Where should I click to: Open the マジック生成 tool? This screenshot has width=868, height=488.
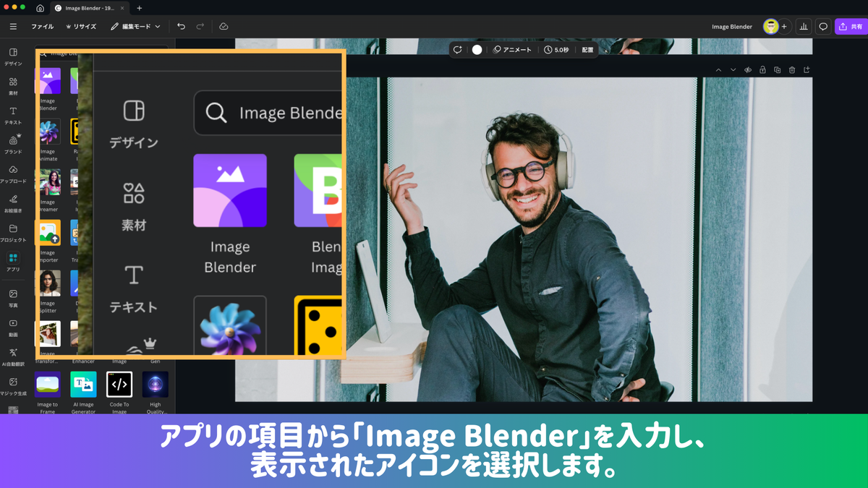pos(13,386)
